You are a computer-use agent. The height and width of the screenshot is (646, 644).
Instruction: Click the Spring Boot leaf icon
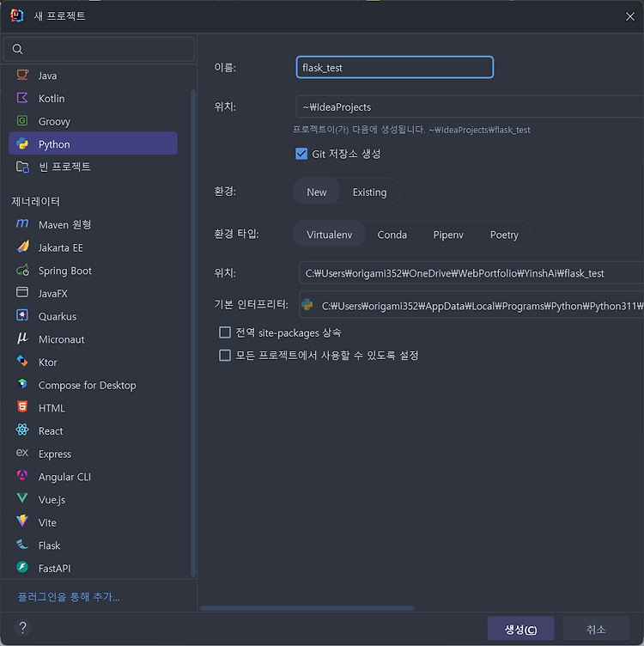22,271
